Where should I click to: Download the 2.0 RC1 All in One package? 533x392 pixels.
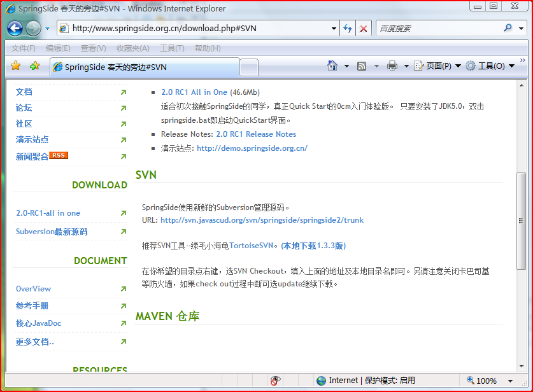pyautogui.click(x=194, y=92)
